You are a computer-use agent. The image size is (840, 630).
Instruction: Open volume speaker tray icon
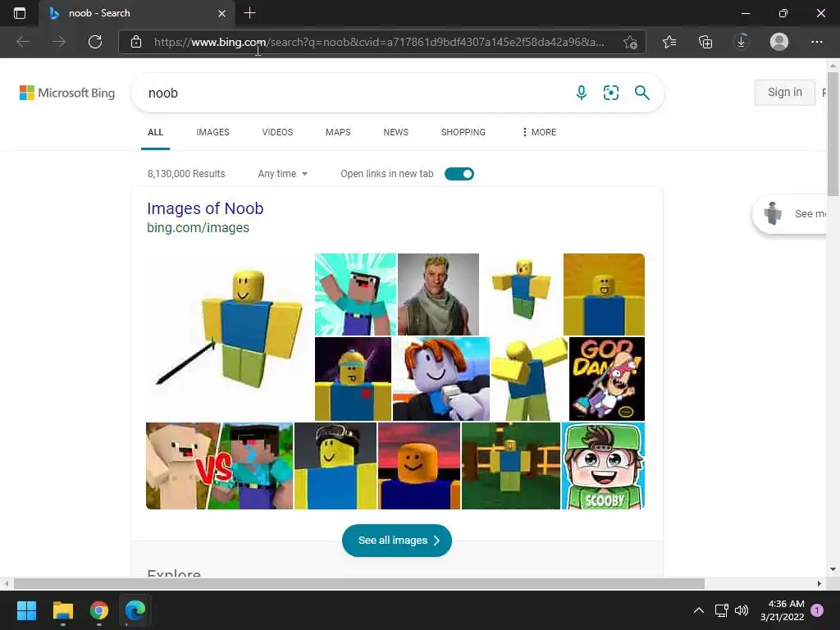coord(742,610)
